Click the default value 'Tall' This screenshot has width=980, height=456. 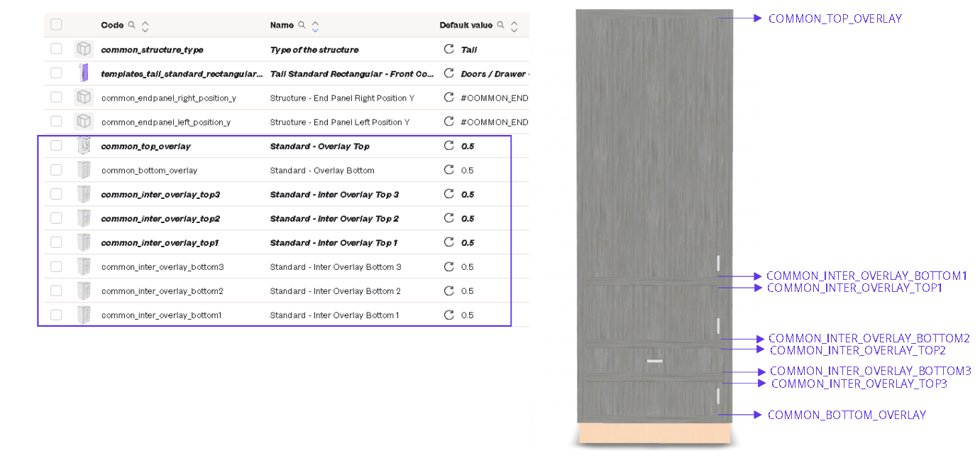[x=469, y=50]
